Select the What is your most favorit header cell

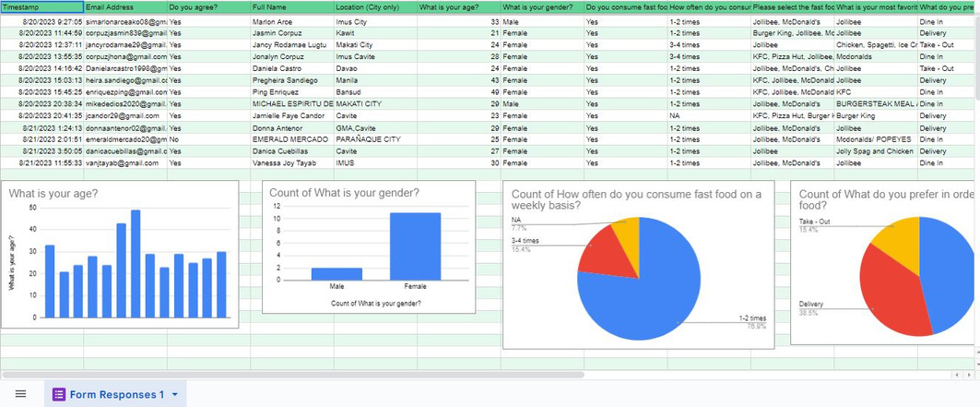click(876, 6)
